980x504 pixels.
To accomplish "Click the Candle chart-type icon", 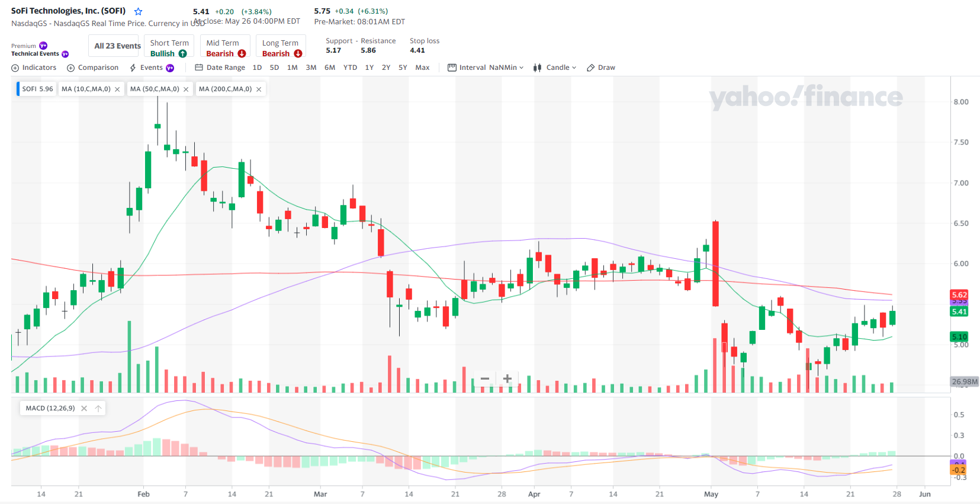I will [x=537, y=68].
